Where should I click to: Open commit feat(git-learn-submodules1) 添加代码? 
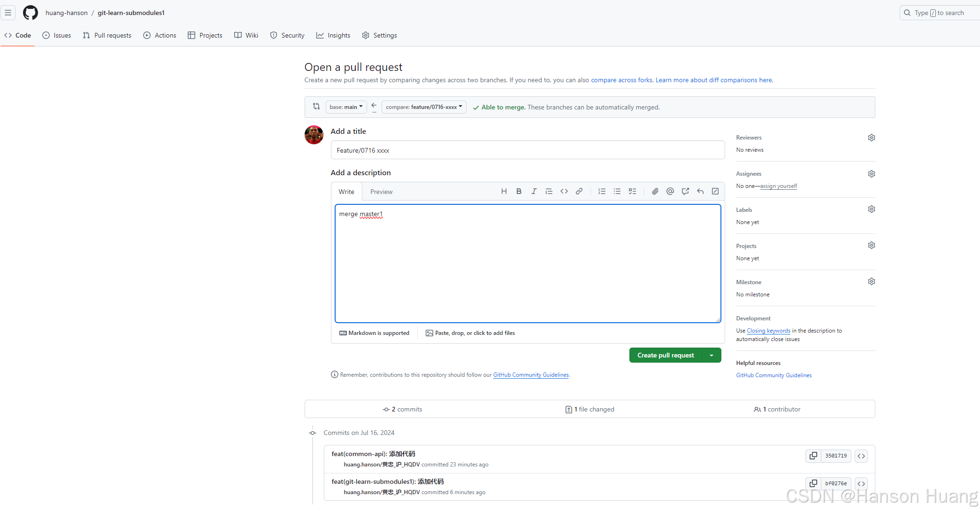387,481
